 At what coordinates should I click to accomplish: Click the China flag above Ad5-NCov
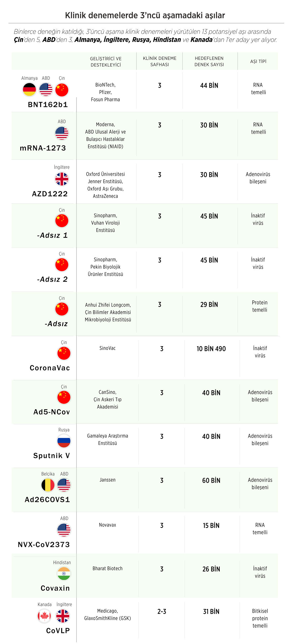(64, 397)
